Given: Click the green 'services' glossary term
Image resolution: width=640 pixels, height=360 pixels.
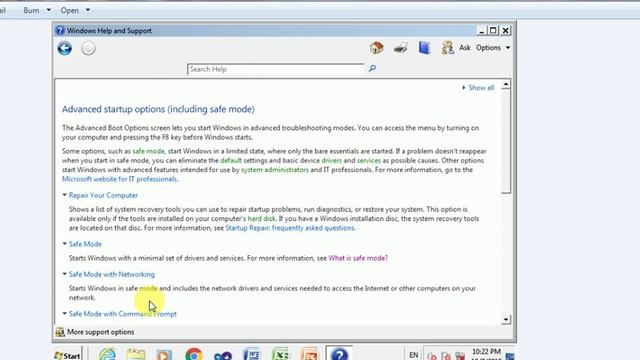Looking at the screenshot, I should coord(369,160).
